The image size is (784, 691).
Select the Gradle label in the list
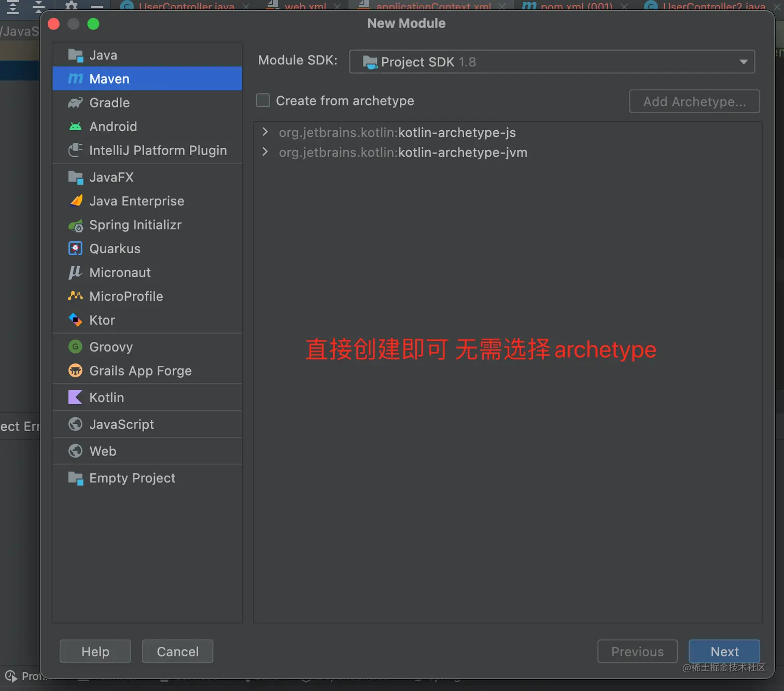109,103
